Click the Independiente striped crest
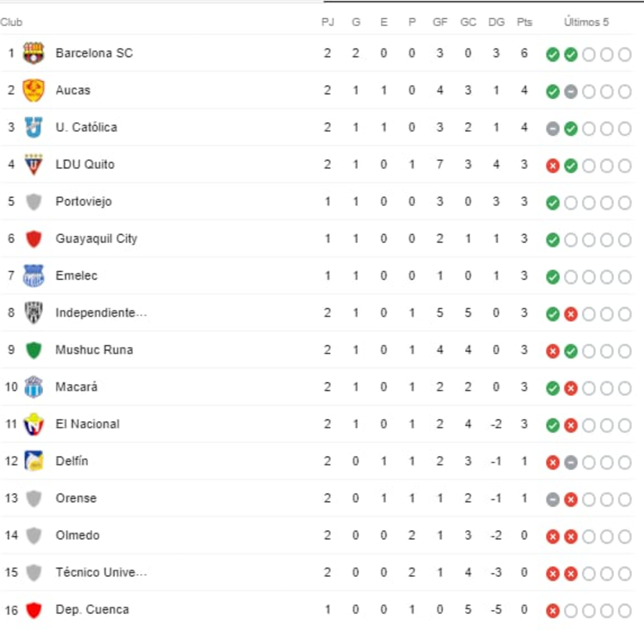Viewport: 644px width, 644px height. [33, 313]
